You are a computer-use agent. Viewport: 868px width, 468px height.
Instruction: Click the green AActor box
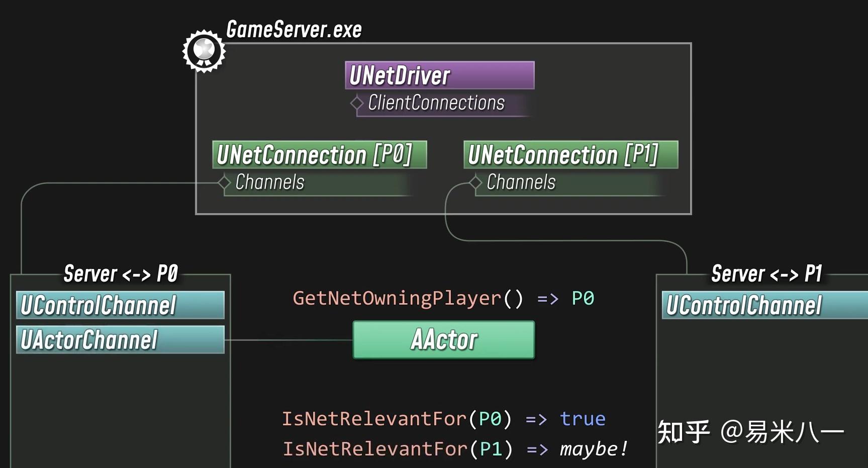point(444,340)
